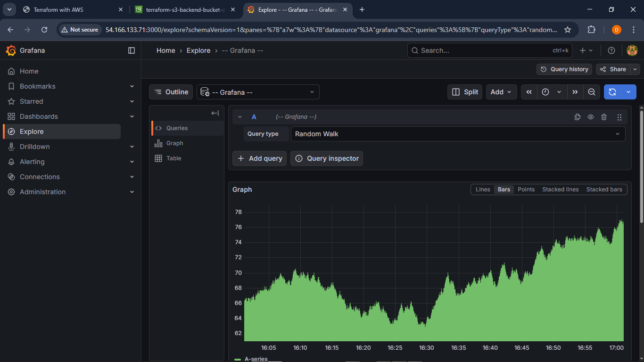The image size is (644, 362).
Task: Duplicate query A with the copy icon
Action: tap(577, 117)
